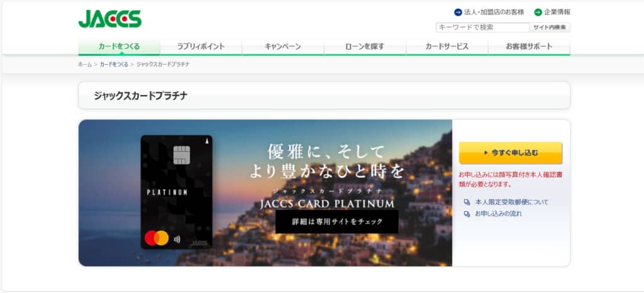Screen dimensions: 644x293
Task: Click the カードをつくる breadcrumb link
Action: point(114,65)
